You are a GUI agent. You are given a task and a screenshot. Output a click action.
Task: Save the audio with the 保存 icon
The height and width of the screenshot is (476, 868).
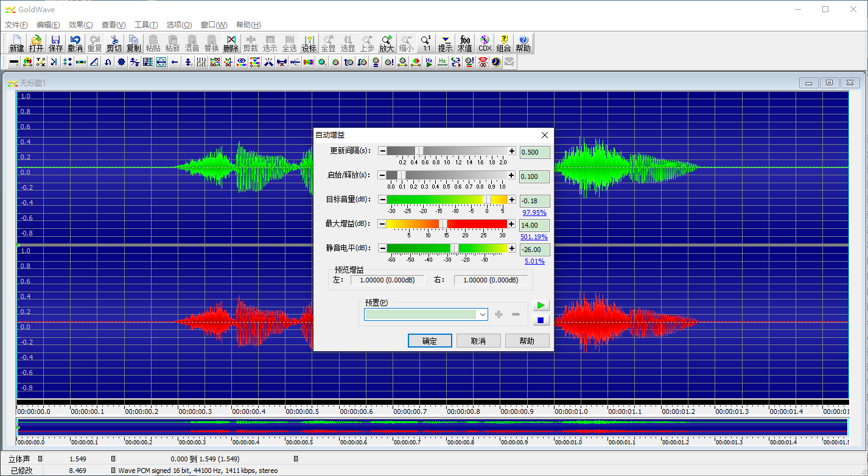coord(56,43)
